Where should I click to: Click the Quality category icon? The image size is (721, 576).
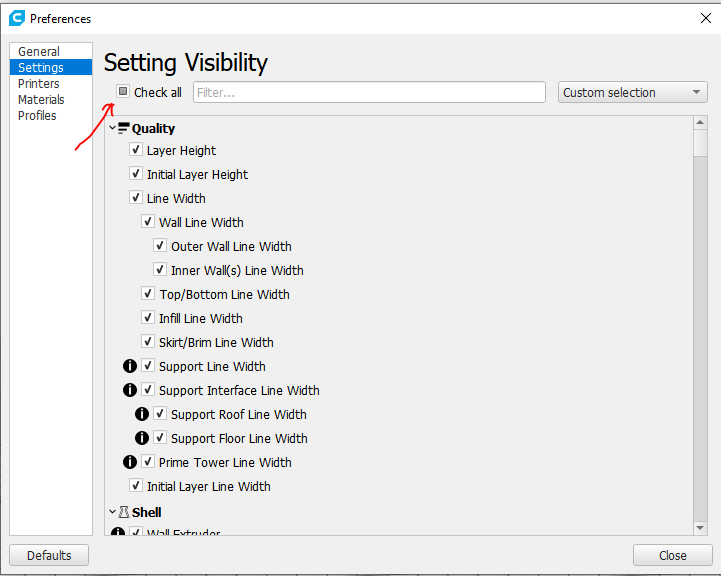pos(124,128)
